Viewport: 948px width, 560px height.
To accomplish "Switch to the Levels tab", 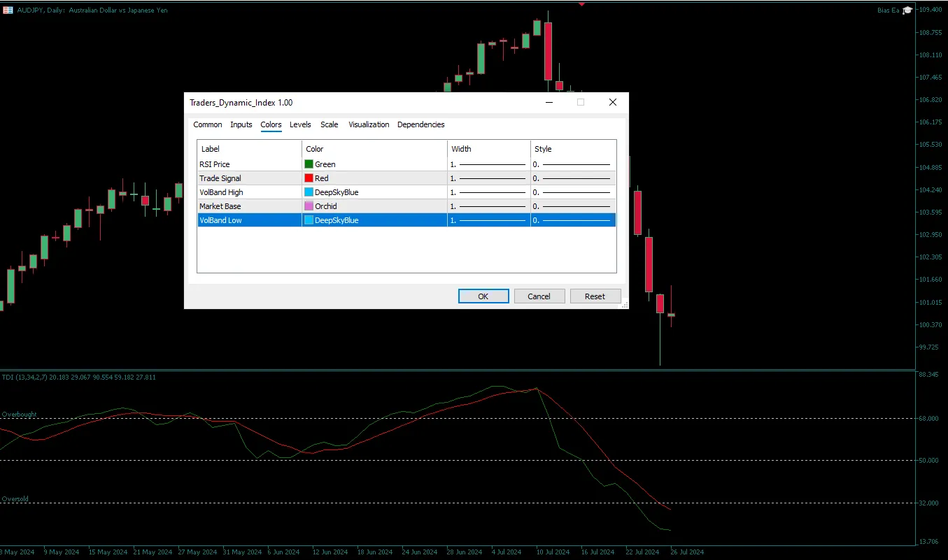I will (300, 124).
